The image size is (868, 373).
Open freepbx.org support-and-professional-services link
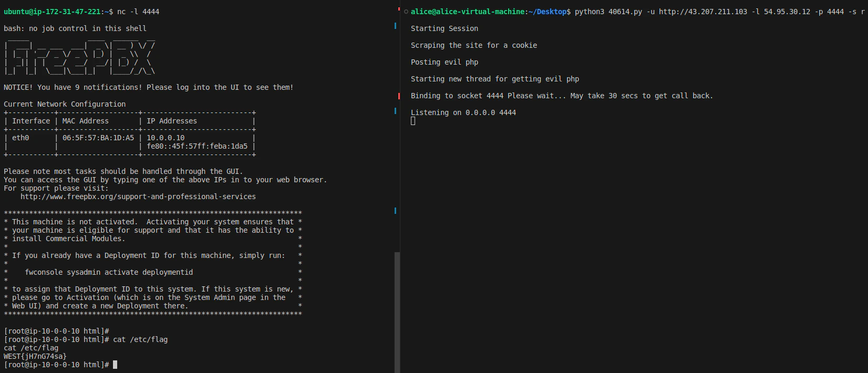point(138,196)
